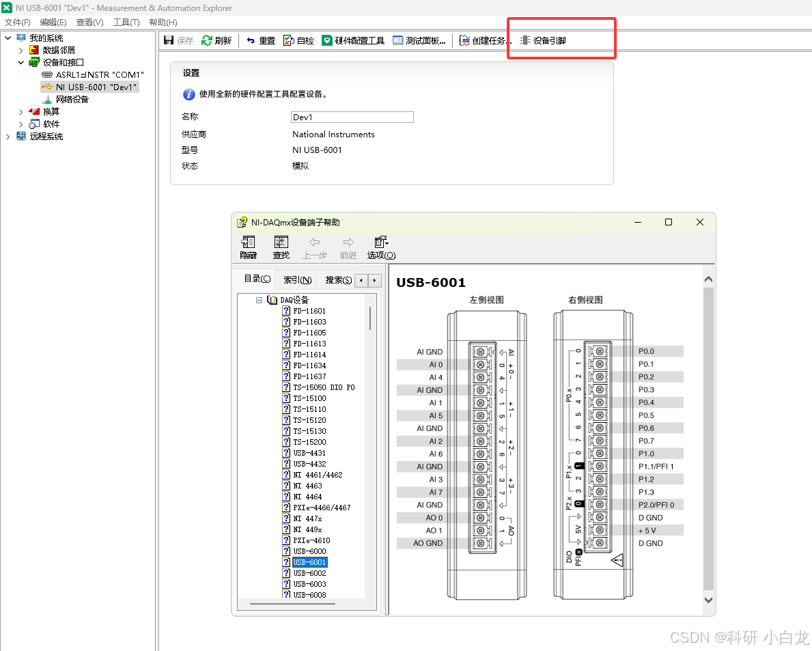Image resolution: width=812 pixels, height=651 pixels.
Task: Open the 硬件配置工具 hardware configuration tool
Action: pyautogui.click(x=353, y=40)
